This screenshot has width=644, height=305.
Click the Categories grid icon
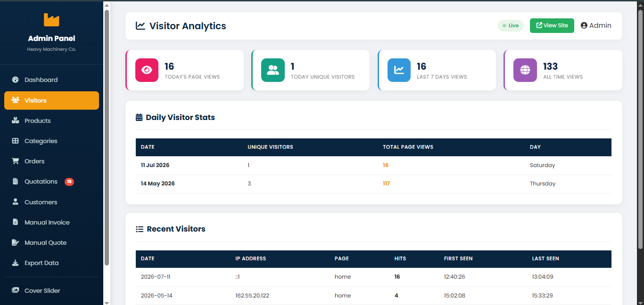click(x=15, y=141)
